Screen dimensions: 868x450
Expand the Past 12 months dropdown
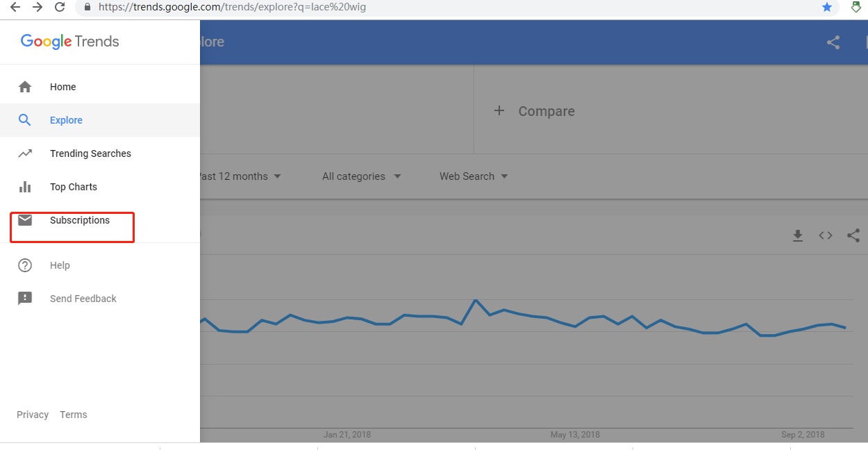(x=239, y=176)
